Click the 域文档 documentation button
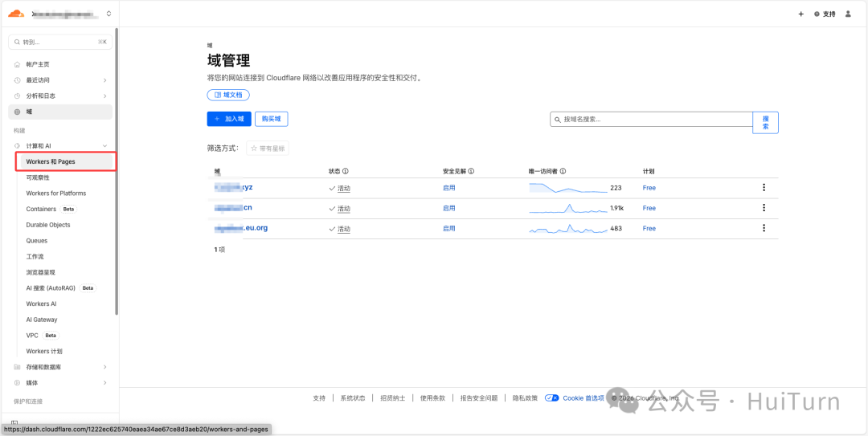Screen dimensions: 868x436 [228, 96]
